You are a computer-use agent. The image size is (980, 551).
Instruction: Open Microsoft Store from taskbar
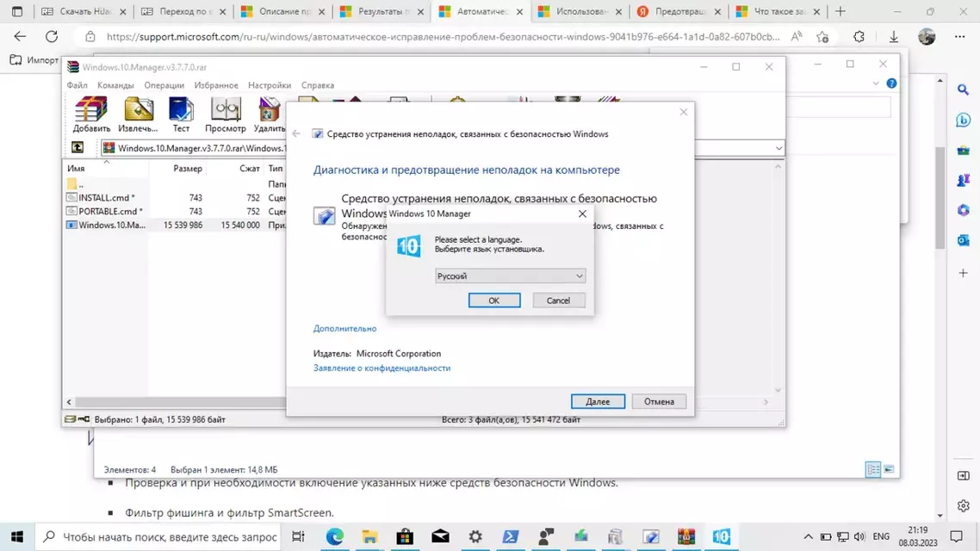pos(405,536)
